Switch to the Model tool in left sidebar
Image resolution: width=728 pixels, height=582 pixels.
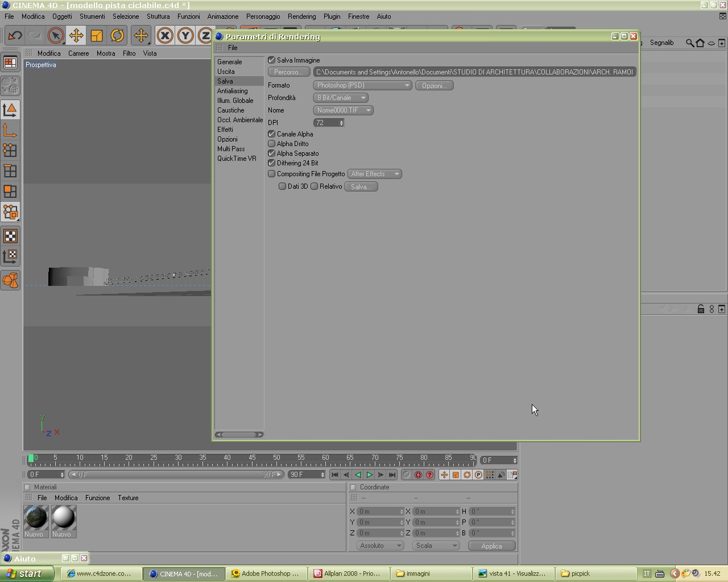10,110
